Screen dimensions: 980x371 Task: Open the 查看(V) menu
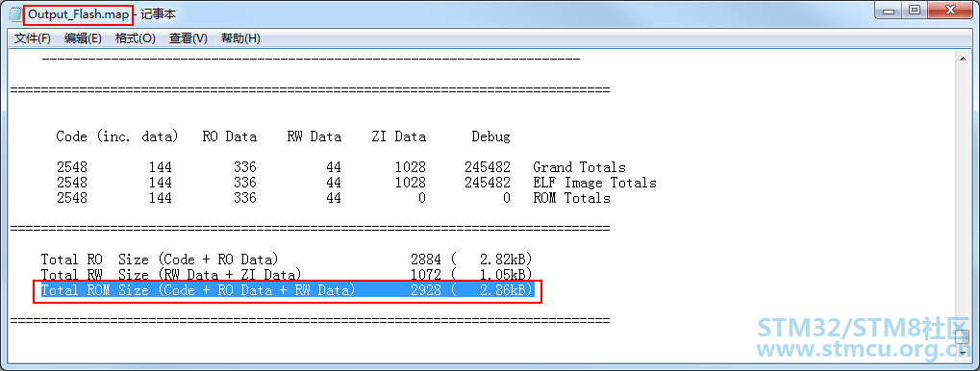coord(188,38)
